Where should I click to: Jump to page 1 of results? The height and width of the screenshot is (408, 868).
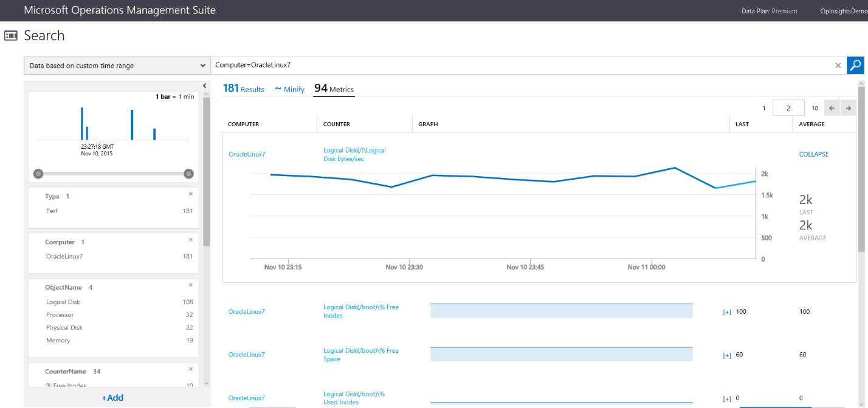point(764,108)
